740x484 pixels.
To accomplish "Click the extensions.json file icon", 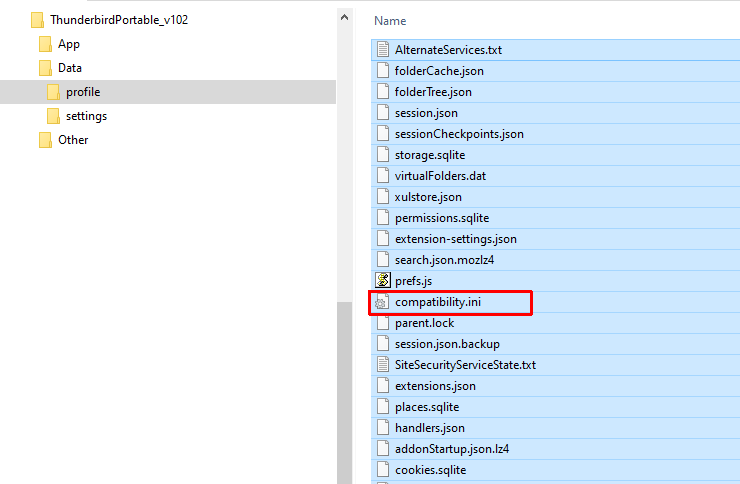I will [x=383, y=385].
